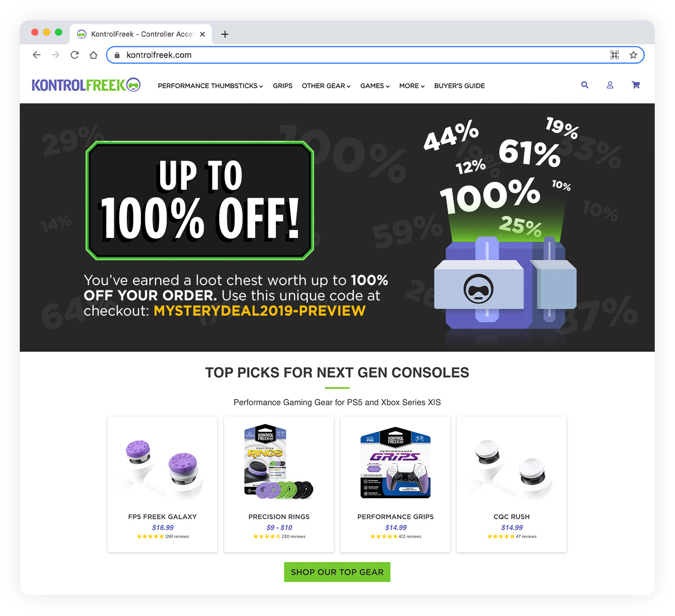Expand the Other Gear dropdown

(x=326, y=86)
